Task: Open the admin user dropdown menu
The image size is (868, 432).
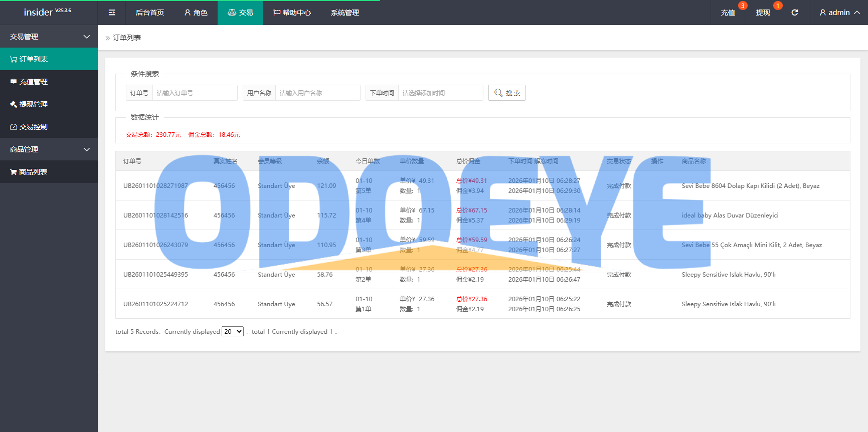Action: (839, 13)
